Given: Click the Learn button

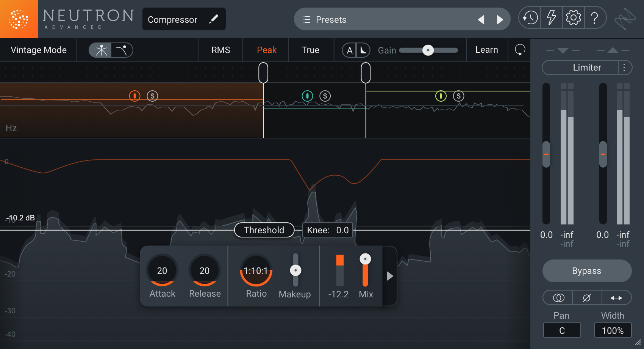Looking at the screenshot, I should point(486,50).
